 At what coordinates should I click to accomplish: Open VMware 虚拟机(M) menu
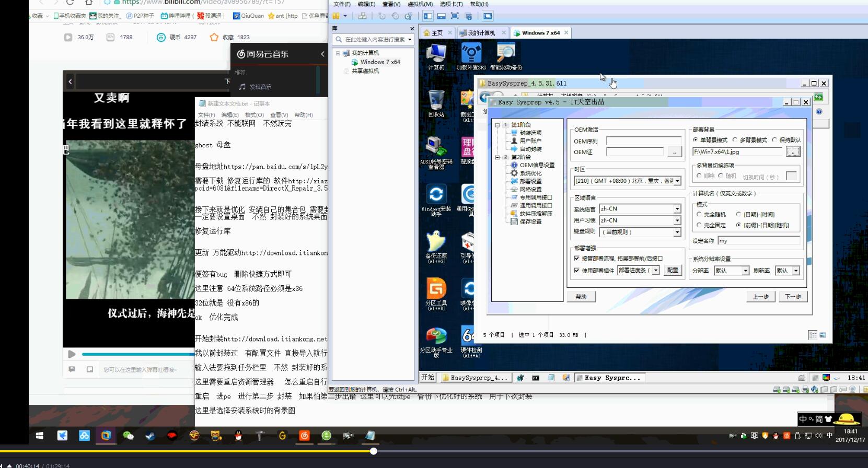(420, 4)
